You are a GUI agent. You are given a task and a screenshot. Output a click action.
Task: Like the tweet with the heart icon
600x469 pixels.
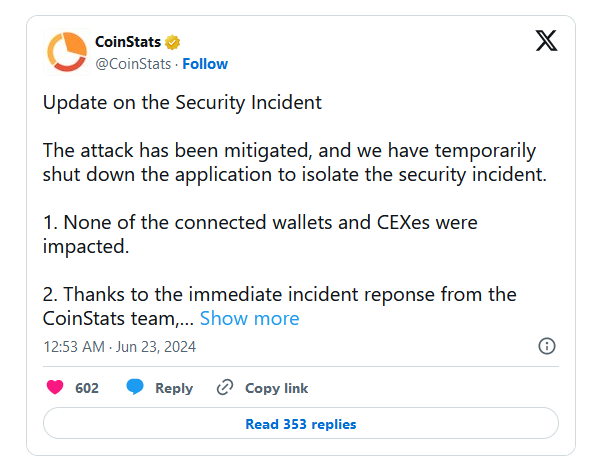click(x=56, y=388)
